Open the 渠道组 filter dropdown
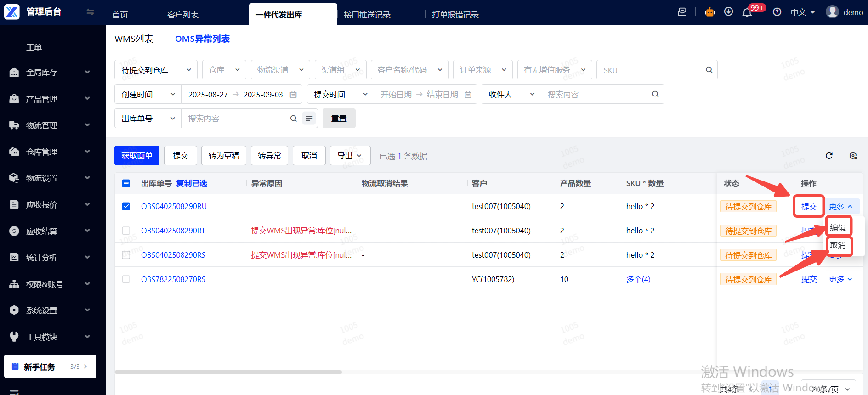 tap(340, 70)
